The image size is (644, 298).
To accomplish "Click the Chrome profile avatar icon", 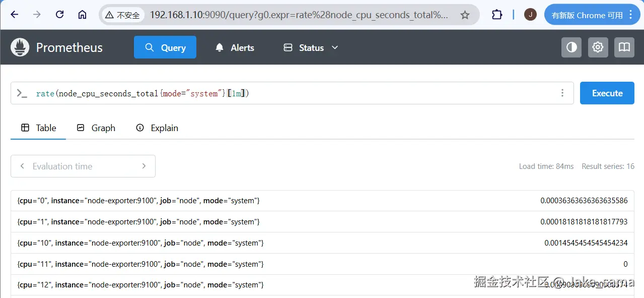I will tap(530, 14).
